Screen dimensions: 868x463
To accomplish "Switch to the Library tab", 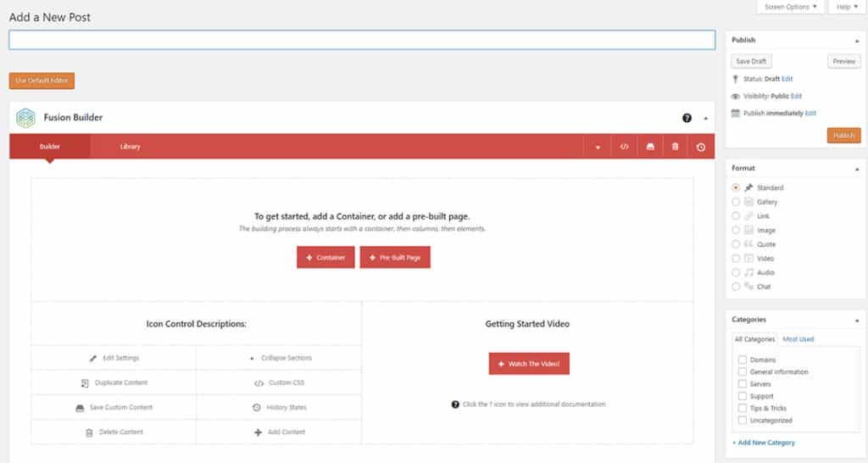I will point(130,147).
